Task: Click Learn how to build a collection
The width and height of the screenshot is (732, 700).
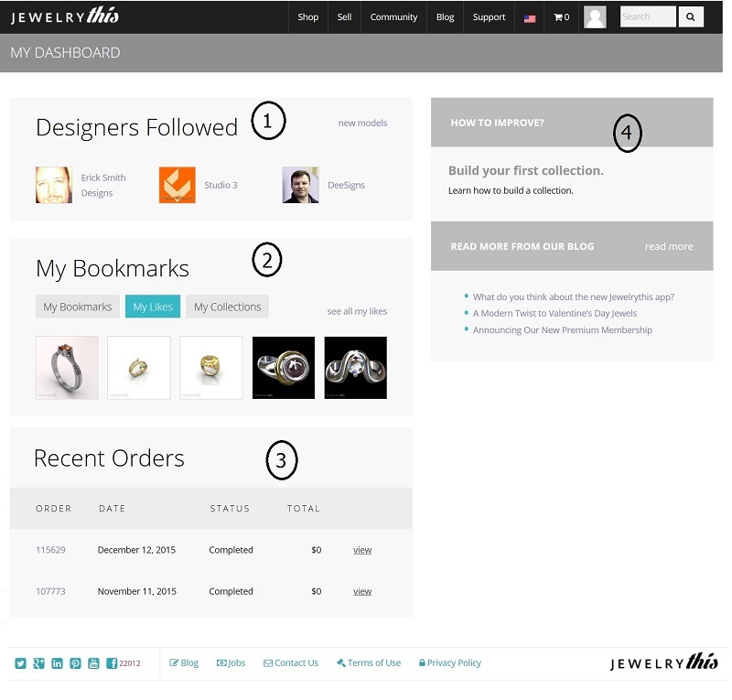Action: (x=511, y=190)
